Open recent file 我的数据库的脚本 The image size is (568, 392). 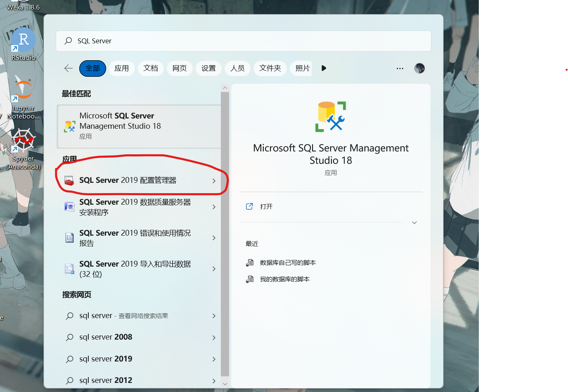coord(285,279)
